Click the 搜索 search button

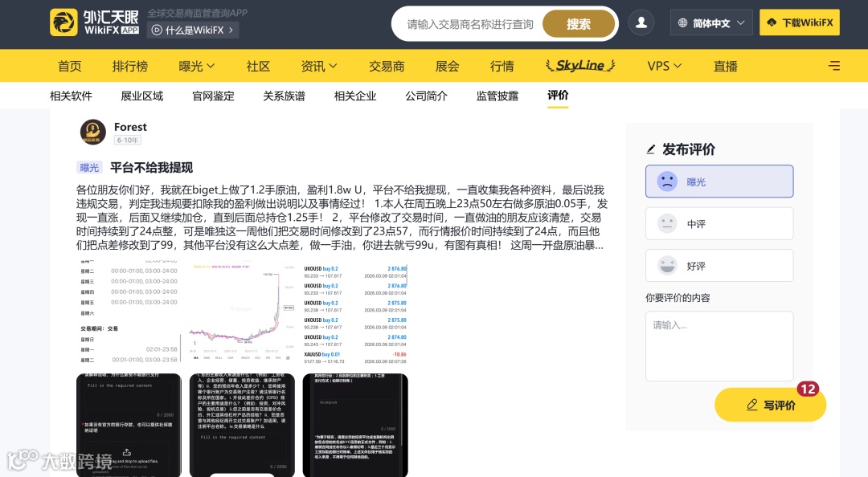(x=579, y=24)
